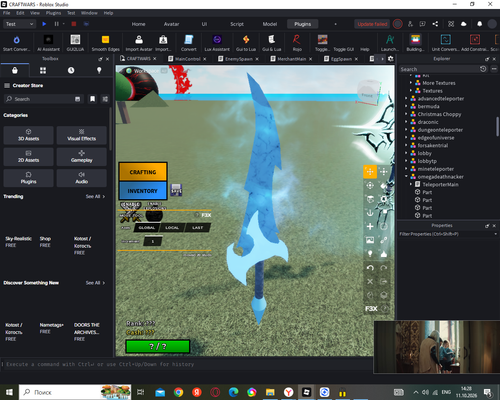Open the Toolbox Marketplace bag tab
The width and height of the screenshot is (500, 400).
click(x=15, y=70)
